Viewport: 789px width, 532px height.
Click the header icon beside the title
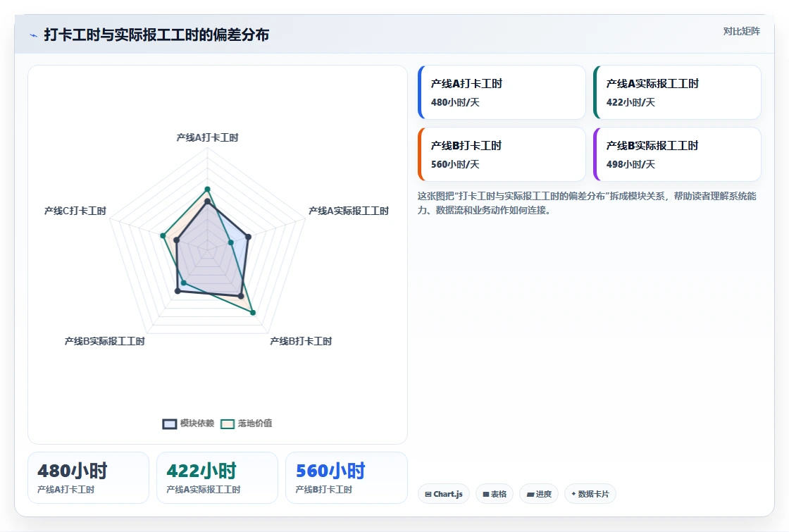click(34, 35)
